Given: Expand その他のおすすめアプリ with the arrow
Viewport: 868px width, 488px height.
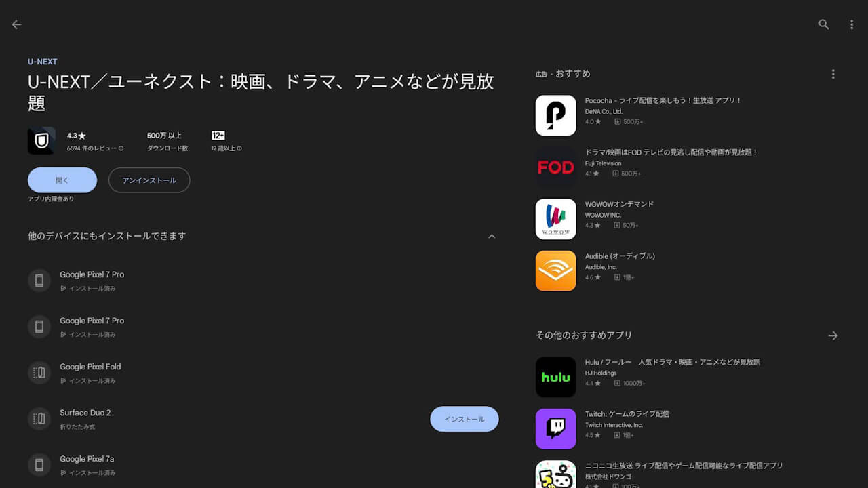Looking at the screenshot, I should click(833, 335).
